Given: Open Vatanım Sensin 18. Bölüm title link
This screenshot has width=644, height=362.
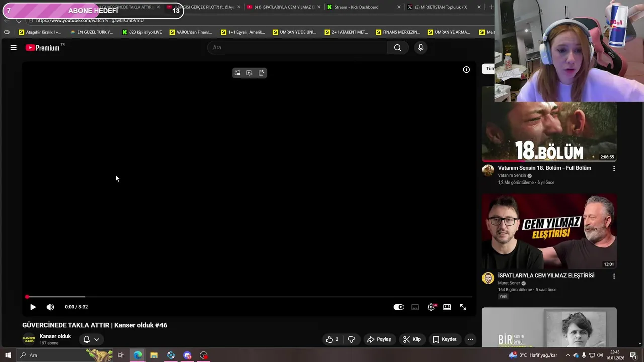Looking at the screenshot, I should coord(544,168).
